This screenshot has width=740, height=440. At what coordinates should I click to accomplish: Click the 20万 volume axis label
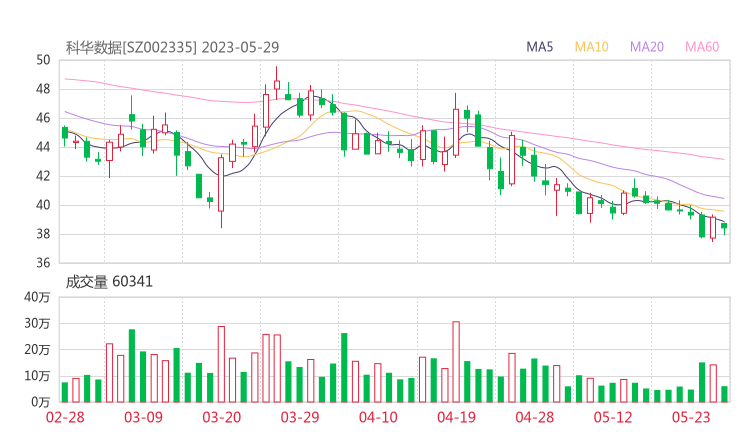[x=37, y=350]
